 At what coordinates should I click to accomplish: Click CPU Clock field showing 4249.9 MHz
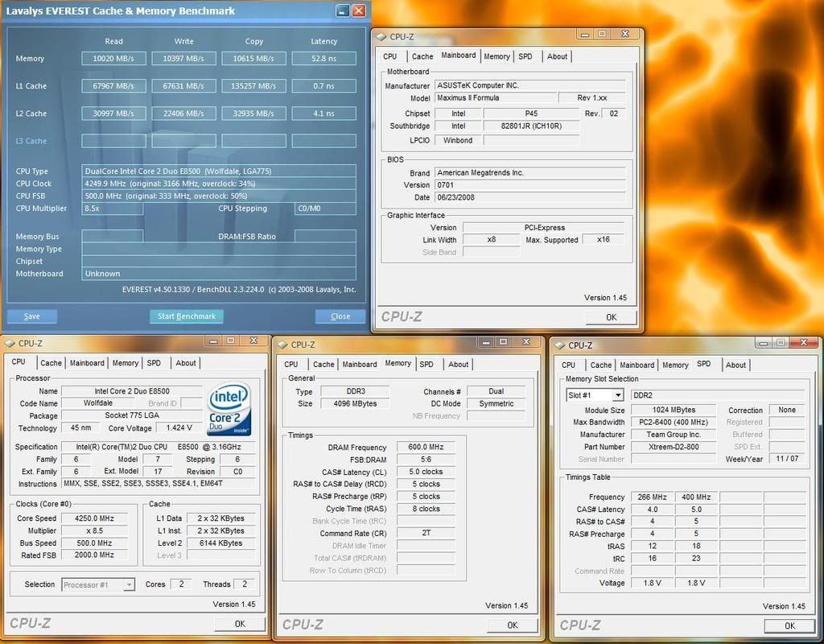[219, 184]
